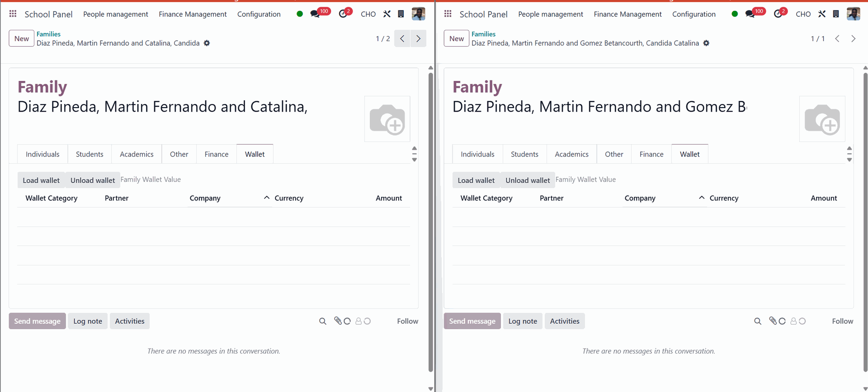Viewport: 868px width, 392px height.
Task: Upload family photo in right window
Action: (822, 119)
